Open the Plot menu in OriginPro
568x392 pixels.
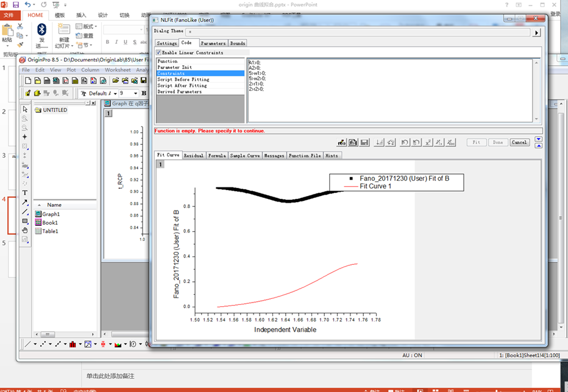click(x=71, y=70)
